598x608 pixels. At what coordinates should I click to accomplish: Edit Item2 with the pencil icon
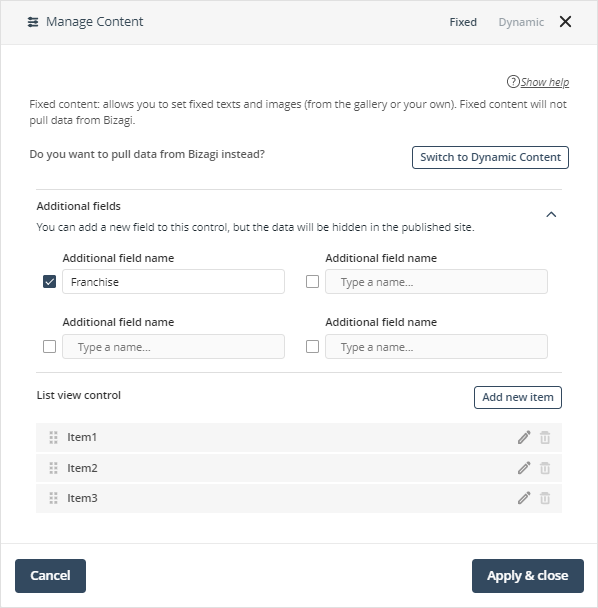(524, 468)
